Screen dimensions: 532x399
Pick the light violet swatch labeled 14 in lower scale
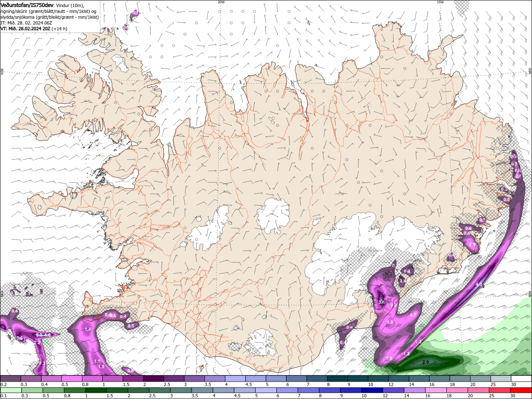click(414, 390)
